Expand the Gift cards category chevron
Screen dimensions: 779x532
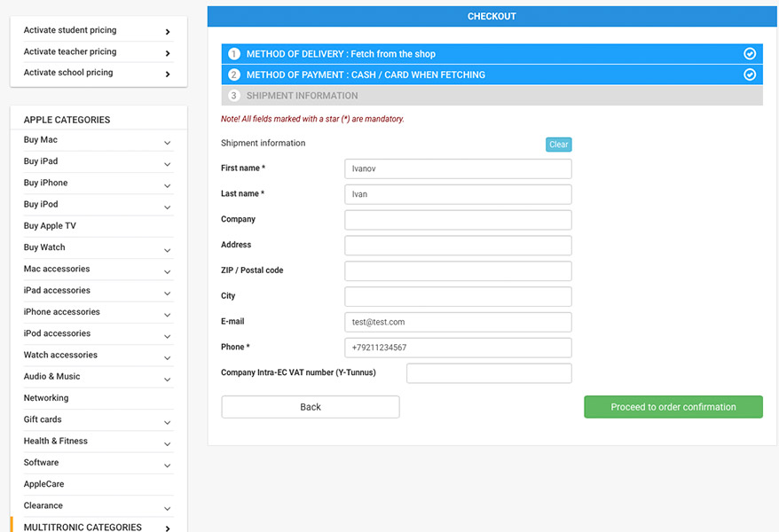pyautogui.click(x=168, y=423)
